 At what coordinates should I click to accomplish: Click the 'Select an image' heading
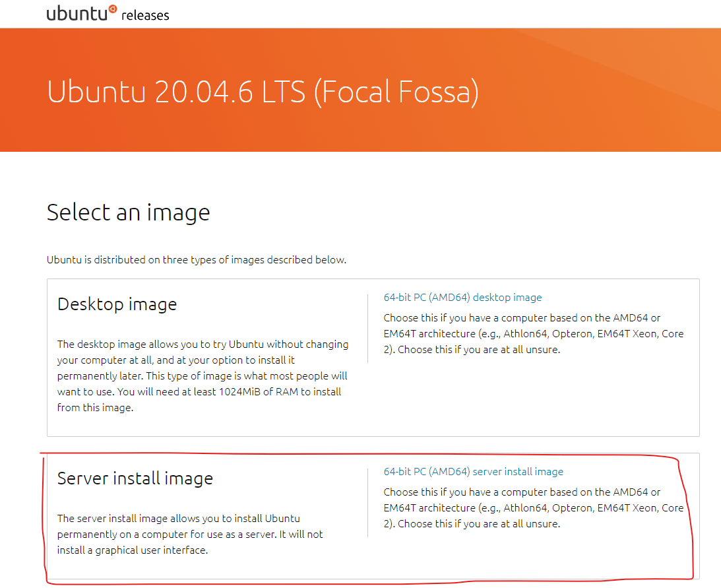pyautogui.click(x=128, y=212)
